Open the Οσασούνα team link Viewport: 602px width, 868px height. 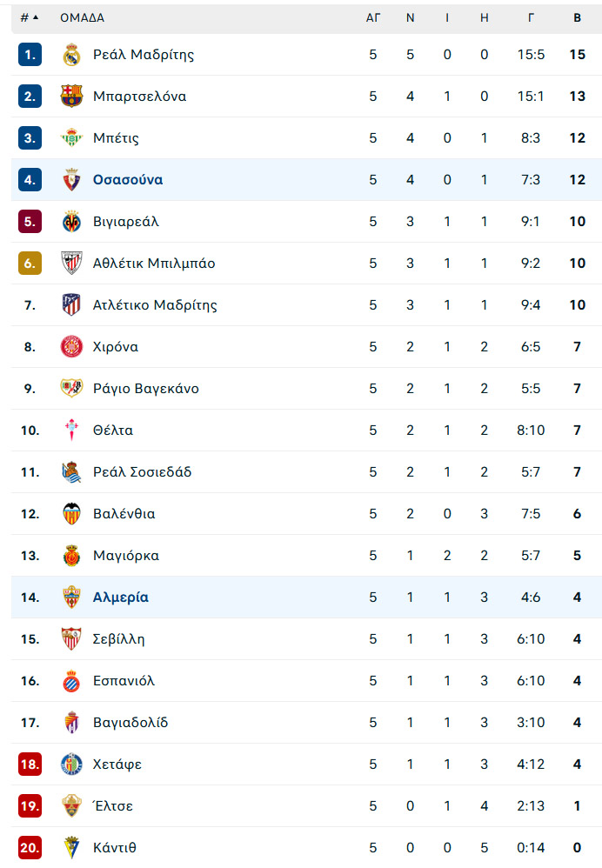(128, 180)
